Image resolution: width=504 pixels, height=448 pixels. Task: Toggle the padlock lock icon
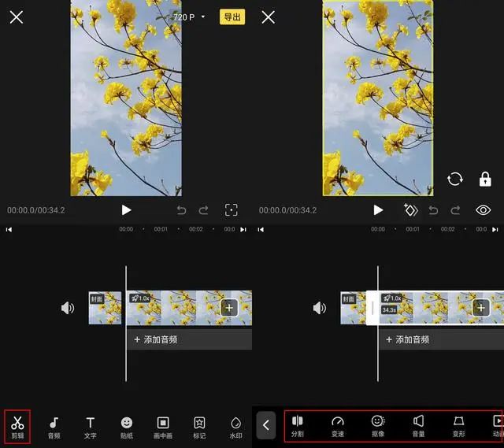[x=485, y=179]
